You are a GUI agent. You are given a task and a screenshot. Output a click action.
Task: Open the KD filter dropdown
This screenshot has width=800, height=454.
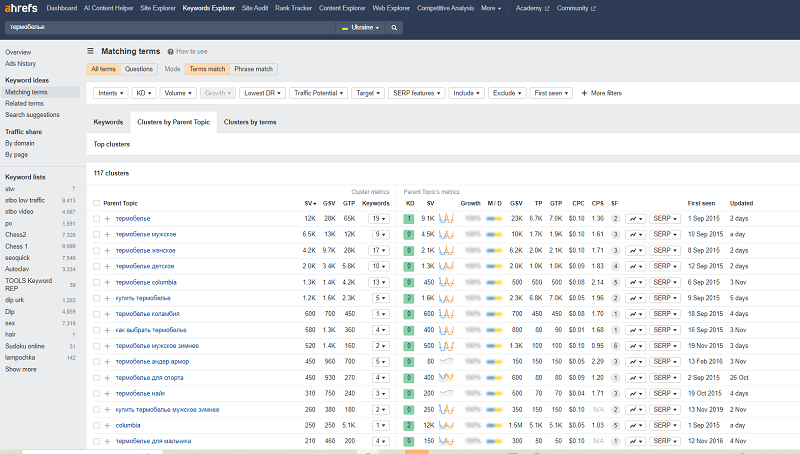pos(144,93)
